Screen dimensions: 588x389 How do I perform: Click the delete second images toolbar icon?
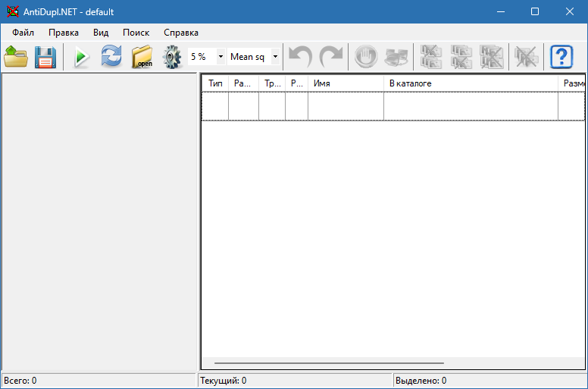tap(461, 57)
